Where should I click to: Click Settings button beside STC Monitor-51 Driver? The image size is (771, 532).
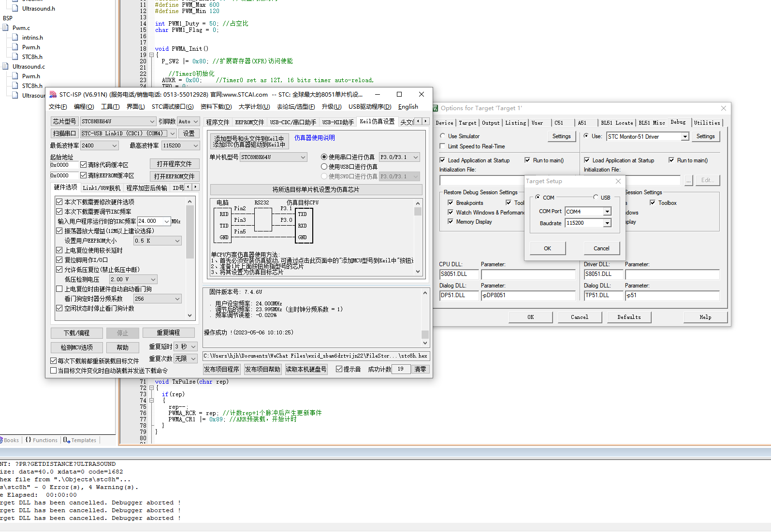tap(706, 137)
